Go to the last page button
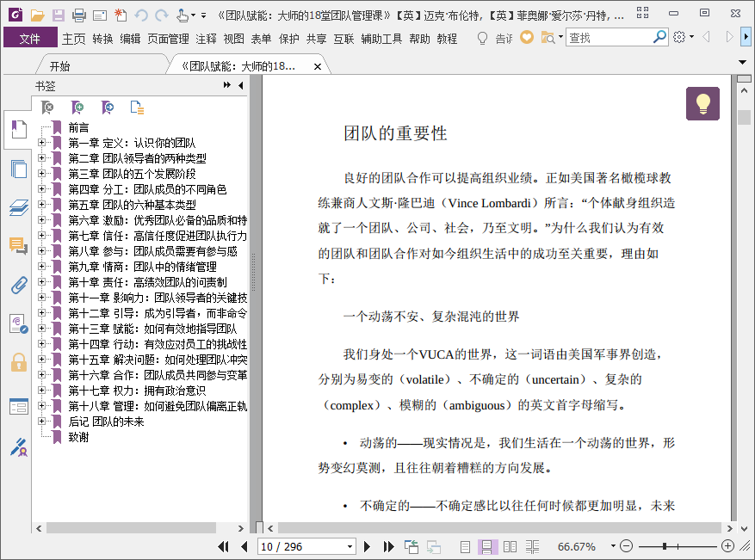Screen dimensions: 755x560 tap(388, 546)
